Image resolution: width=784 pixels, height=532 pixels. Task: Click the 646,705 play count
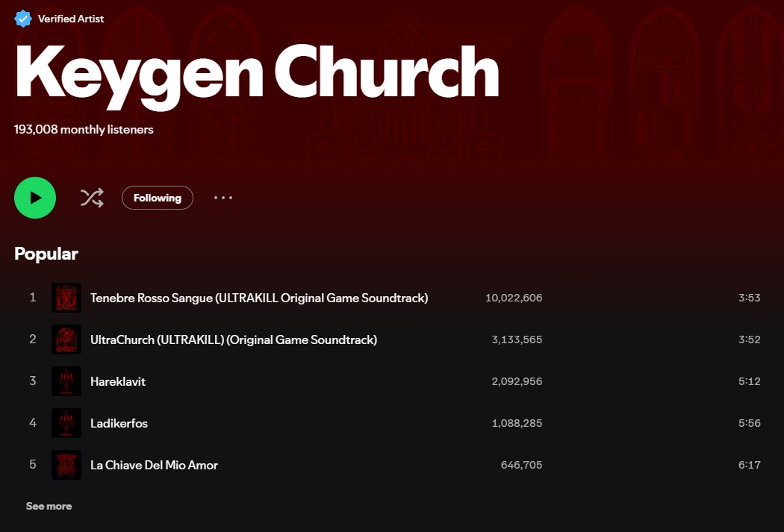tap(521, 465)
